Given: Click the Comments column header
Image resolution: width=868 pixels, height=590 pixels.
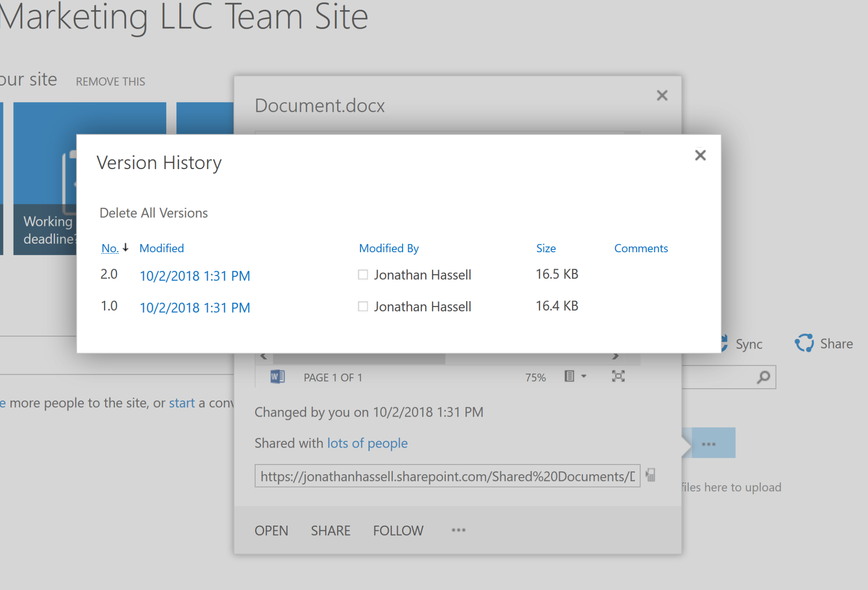Looking at the screenshot, I should pyautogui.click(x=641, y=248).
